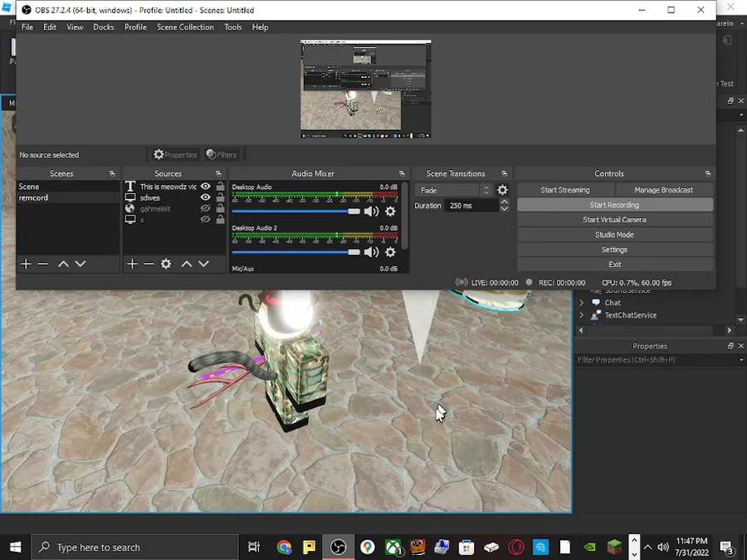This screenshot has height=560, width=747.
Task: Open the Profile menu
Action: tap(135, 27)
